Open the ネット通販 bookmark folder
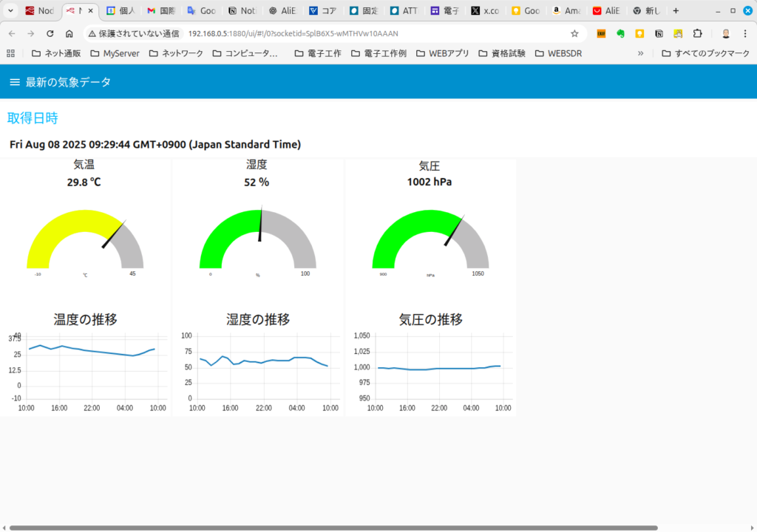 click(x=56, y=53)
